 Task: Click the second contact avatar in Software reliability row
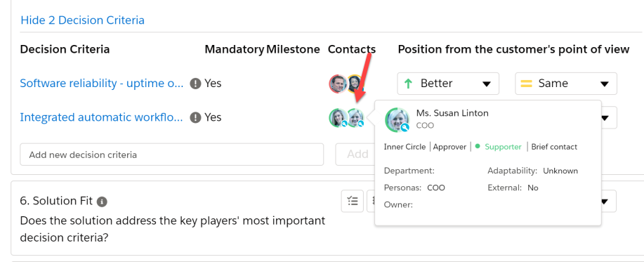click(x=355, y=84)
